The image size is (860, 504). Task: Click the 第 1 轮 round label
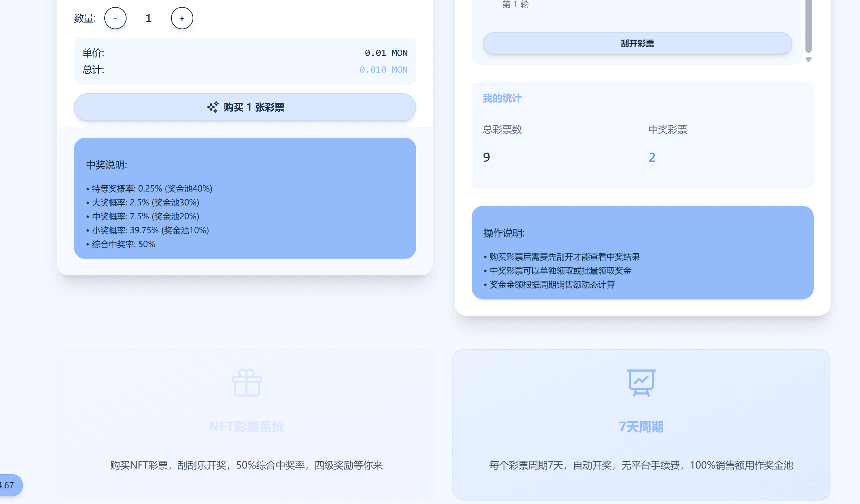[514, 5]
